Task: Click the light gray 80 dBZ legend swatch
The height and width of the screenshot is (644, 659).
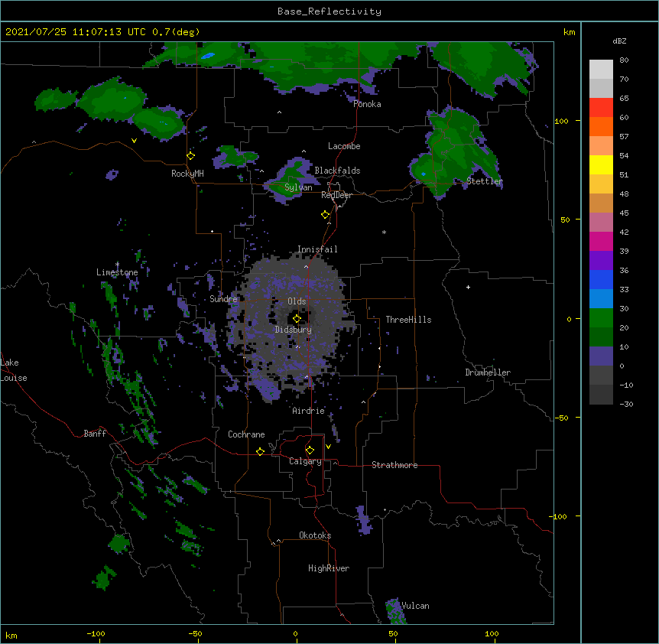Action: point(601,70)
